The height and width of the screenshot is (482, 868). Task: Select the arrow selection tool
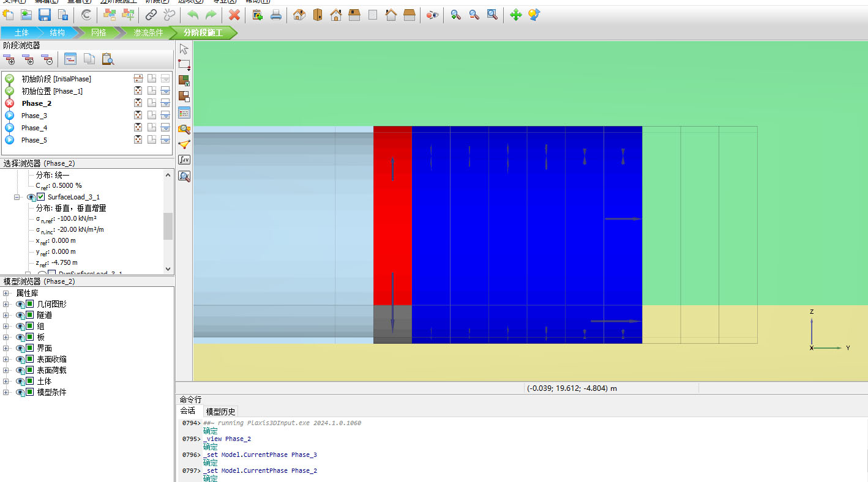pos(184,49)
